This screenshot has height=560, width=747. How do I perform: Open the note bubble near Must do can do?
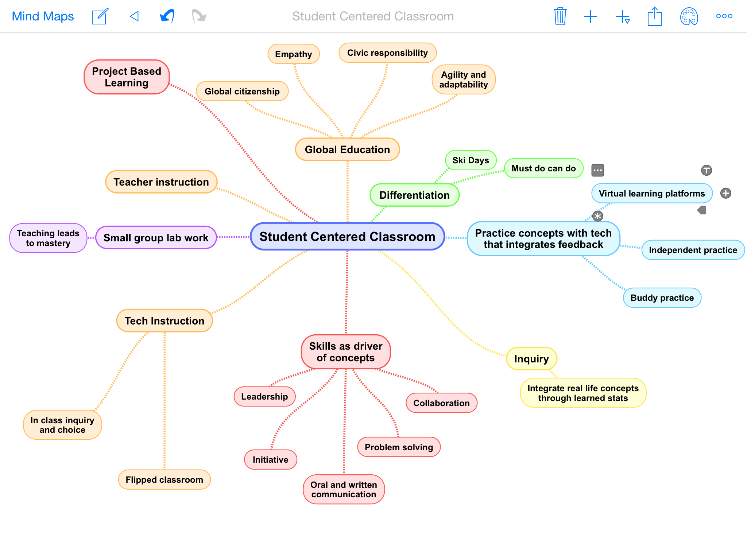597,170
